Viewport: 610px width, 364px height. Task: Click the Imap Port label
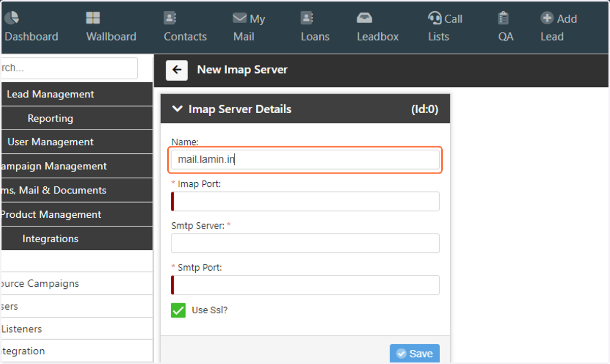coord(199,184)
